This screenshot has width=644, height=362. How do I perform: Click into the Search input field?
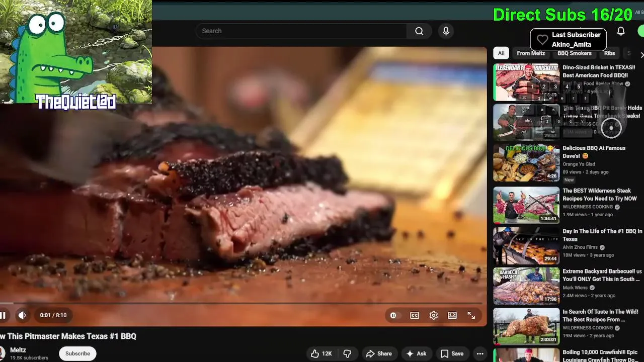301,31
